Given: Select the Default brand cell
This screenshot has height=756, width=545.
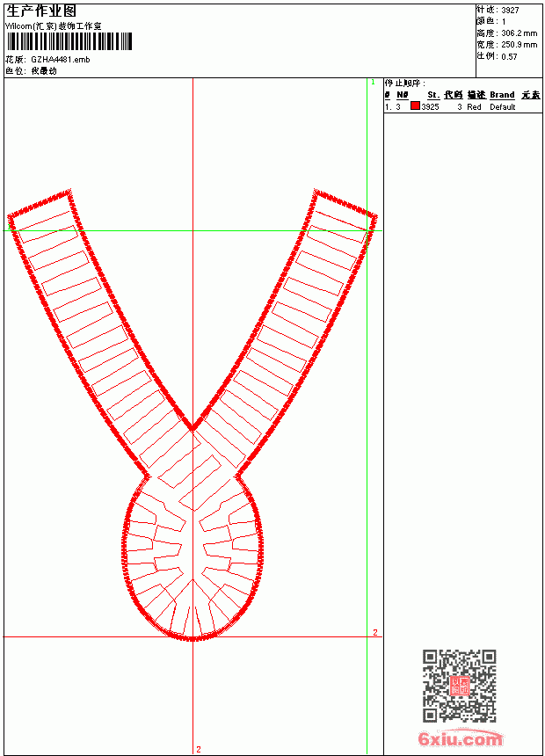Looking at the screenshot, I should [503, 107].
